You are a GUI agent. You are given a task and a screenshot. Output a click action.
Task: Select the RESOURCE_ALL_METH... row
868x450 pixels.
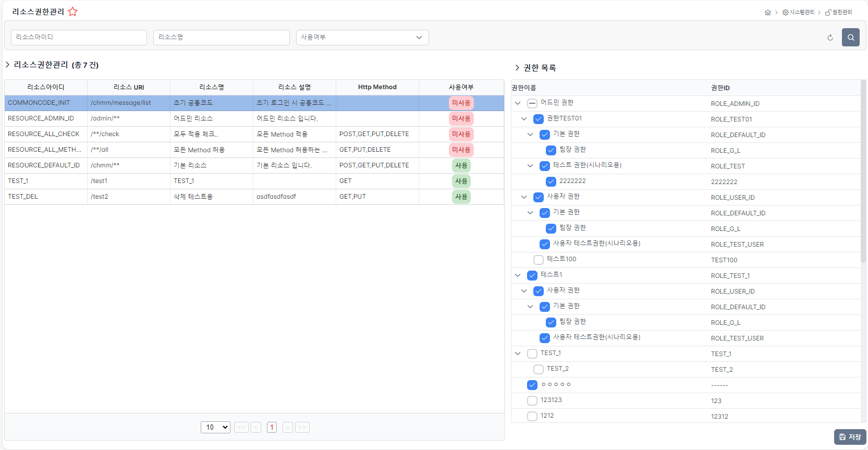pyautogui.click(x=254, y=150)
